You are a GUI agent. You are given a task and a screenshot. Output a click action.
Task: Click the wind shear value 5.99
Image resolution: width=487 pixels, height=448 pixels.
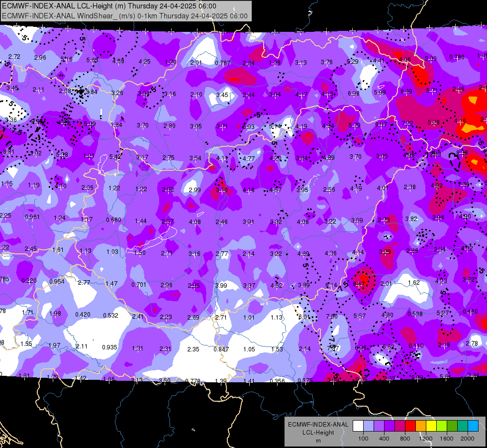[x=380, y=92]
